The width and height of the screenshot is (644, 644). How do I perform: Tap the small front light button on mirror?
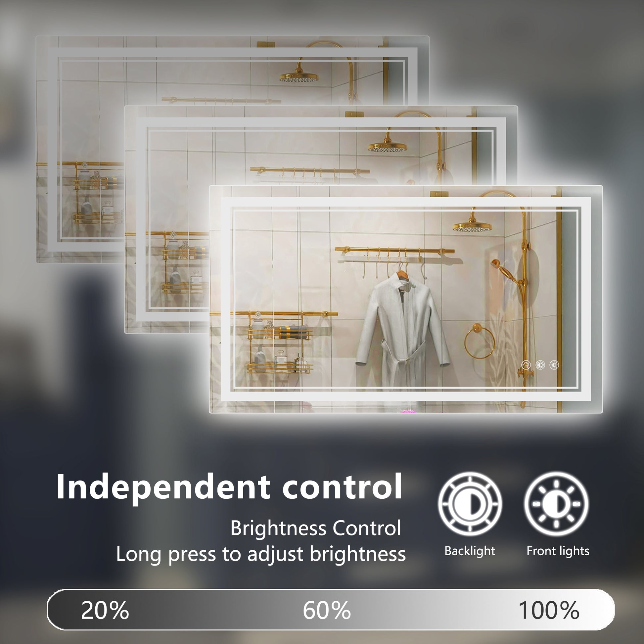(x=554, y=365)
